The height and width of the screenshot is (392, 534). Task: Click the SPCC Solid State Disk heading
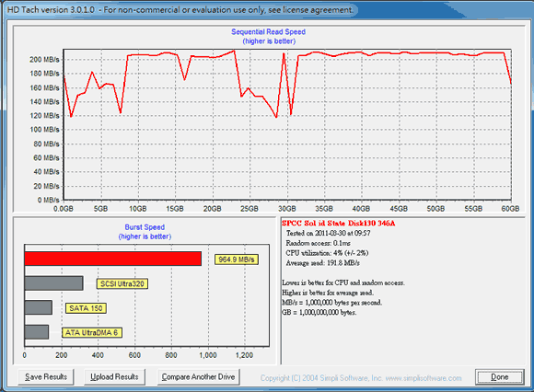point(339,224)
